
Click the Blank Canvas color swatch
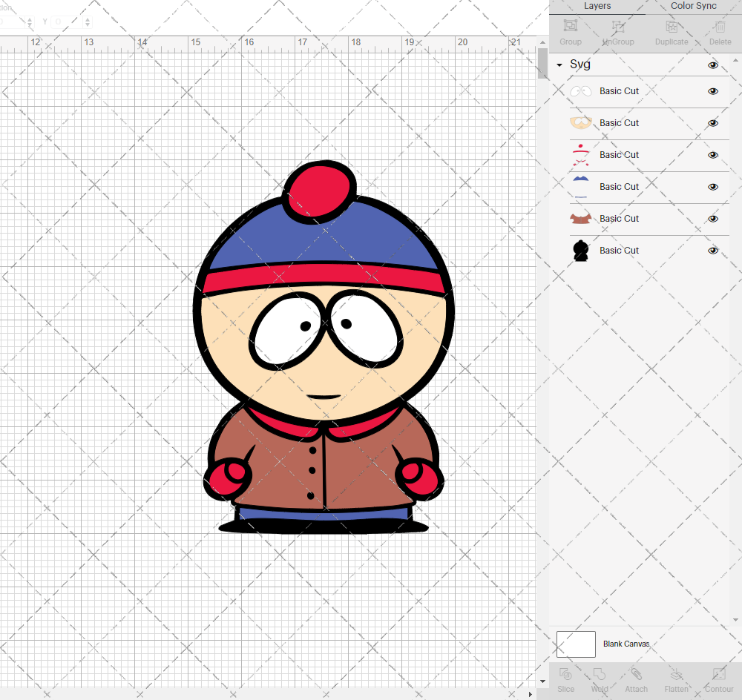click(x=576, y=644)
